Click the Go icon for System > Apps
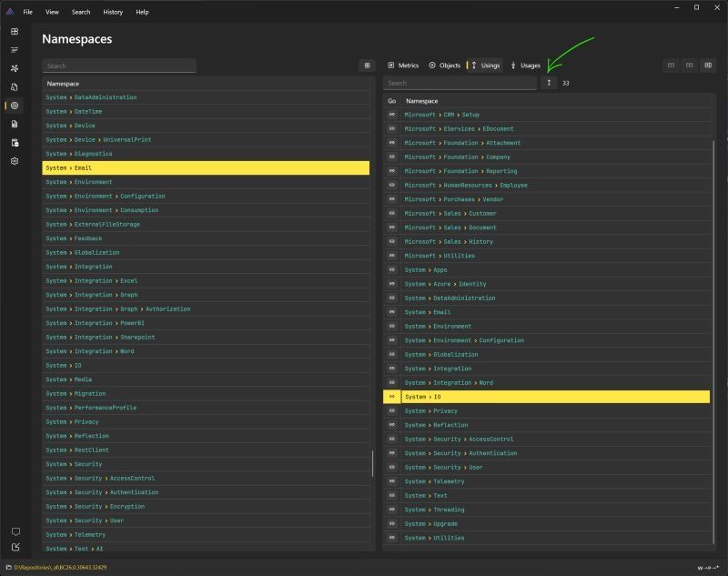Viewport: 728px width, 576px height. pyautogui.click(x=392, y=269)
